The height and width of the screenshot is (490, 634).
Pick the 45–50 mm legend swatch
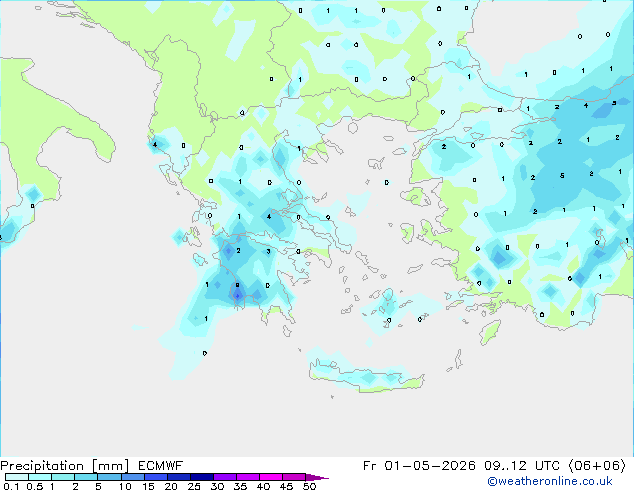tap(294, 477)
